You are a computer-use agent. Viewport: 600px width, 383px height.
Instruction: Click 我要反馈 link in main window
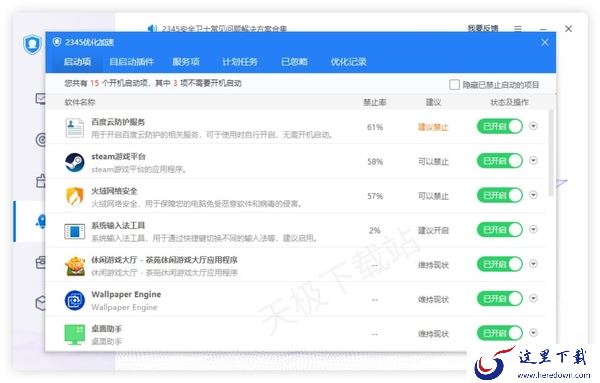point(483,28)
